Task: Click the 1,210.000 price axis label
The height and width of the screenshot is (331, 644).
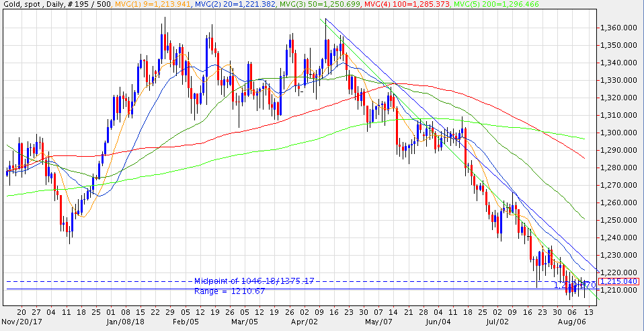Action: click(x=616, y=290)
